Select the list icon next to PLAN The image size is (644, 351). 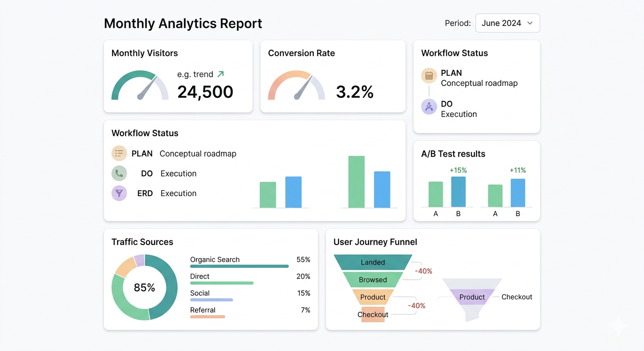[119, 154]
